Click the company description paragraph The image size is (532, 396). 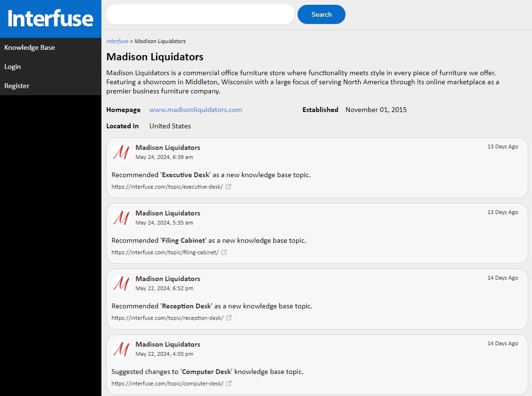point(303,82)
